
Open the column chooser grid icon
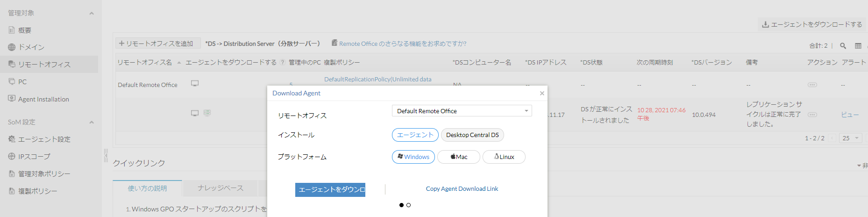pyautogui.click(x=858, y=46)
